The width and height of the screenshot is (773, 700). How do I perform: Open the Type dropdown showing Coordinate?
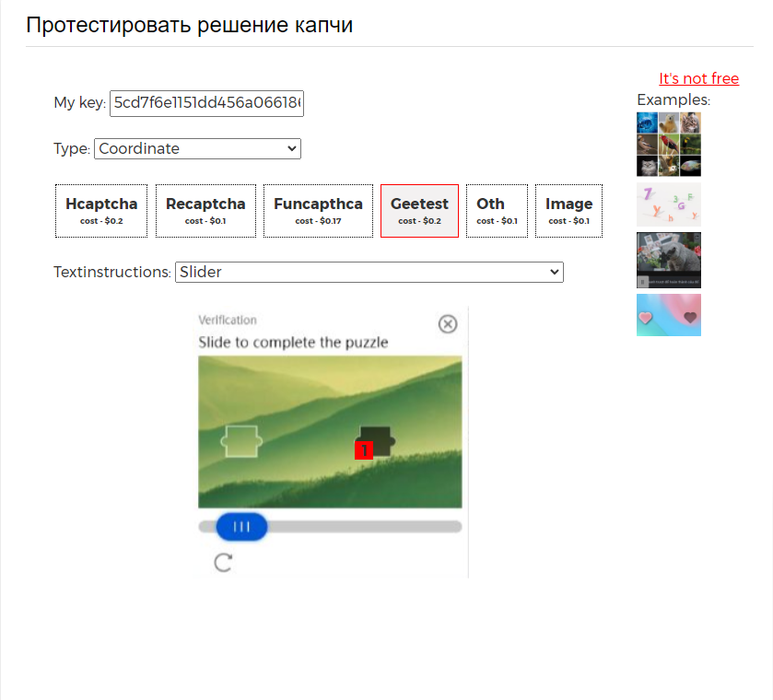(x=197, y=148)
